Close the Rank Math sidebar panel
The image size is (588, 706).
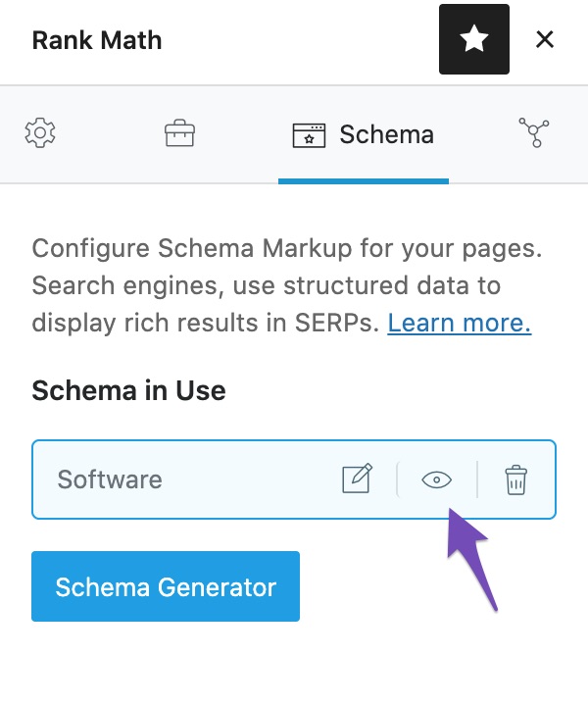click(545, 39)
